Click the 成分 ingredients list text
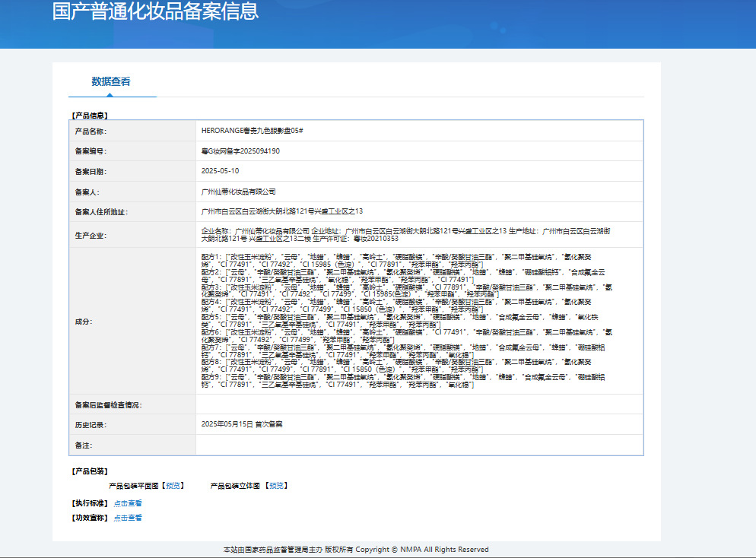The image size is (756, 558). 406,321
